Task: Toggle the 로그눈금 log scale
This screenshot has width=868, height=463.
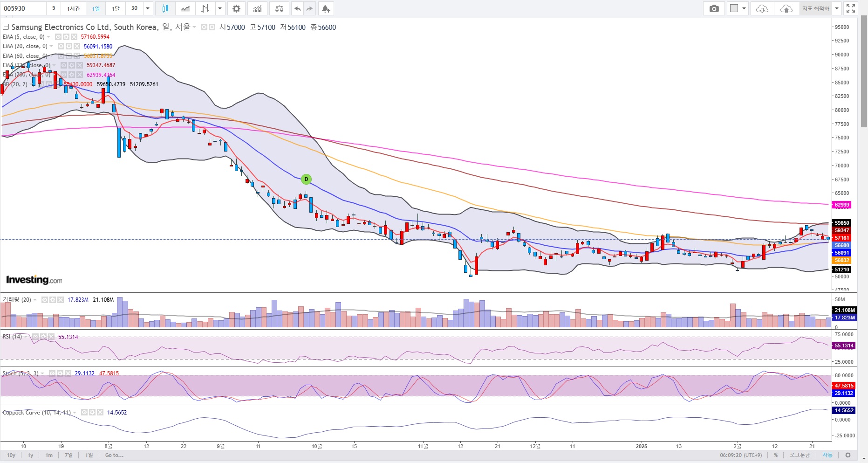Action: [x=800, y=455]
